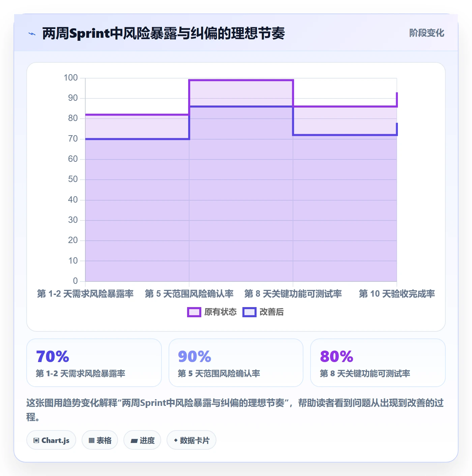Click the y-axis value 50
Image resolution: width=472 pixels, height=476 pixels.
pos(73,179)
